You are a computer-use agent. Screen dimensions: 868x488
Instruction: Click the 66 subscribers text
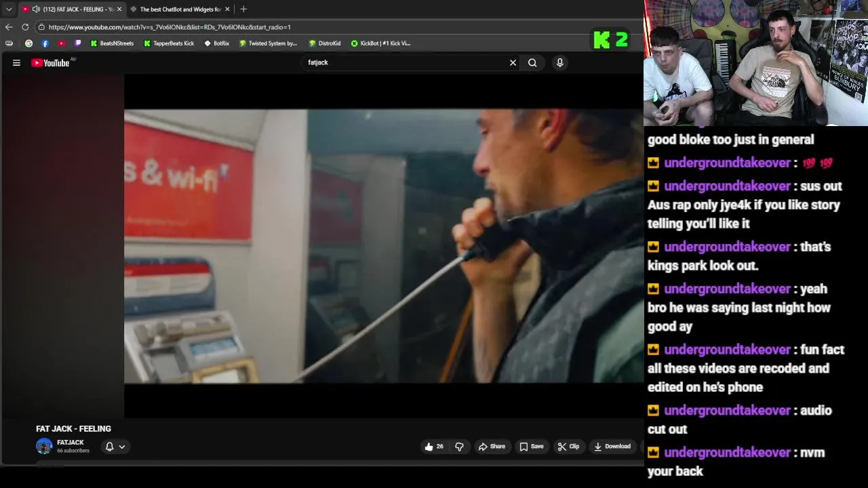point(73,451)
